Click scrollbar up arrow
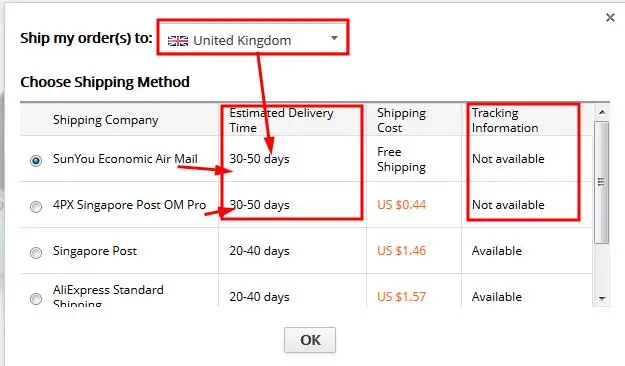 click(602, 112)
